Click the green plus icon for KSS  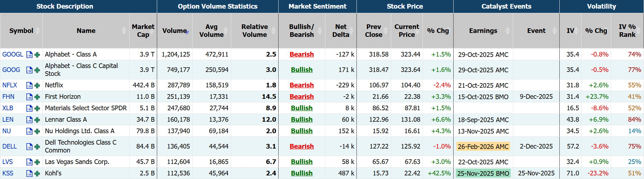[37, 174]
